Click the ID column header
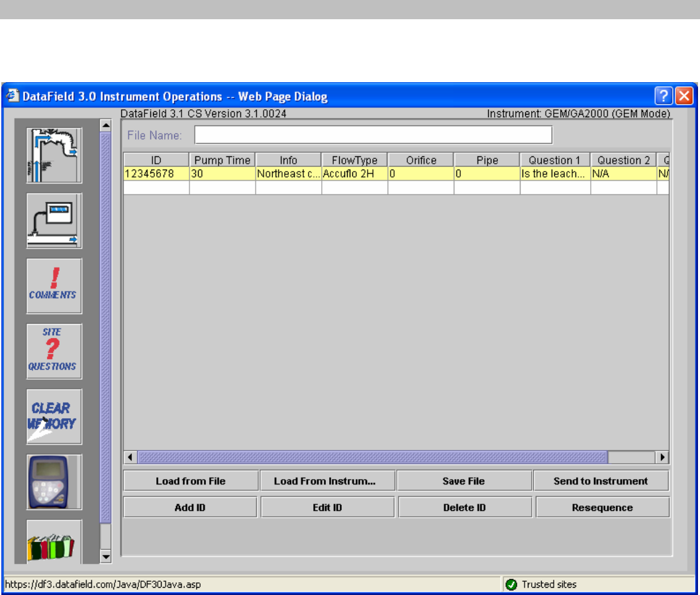This screenshot has width=700, height=595. click(x=156, y=160)
